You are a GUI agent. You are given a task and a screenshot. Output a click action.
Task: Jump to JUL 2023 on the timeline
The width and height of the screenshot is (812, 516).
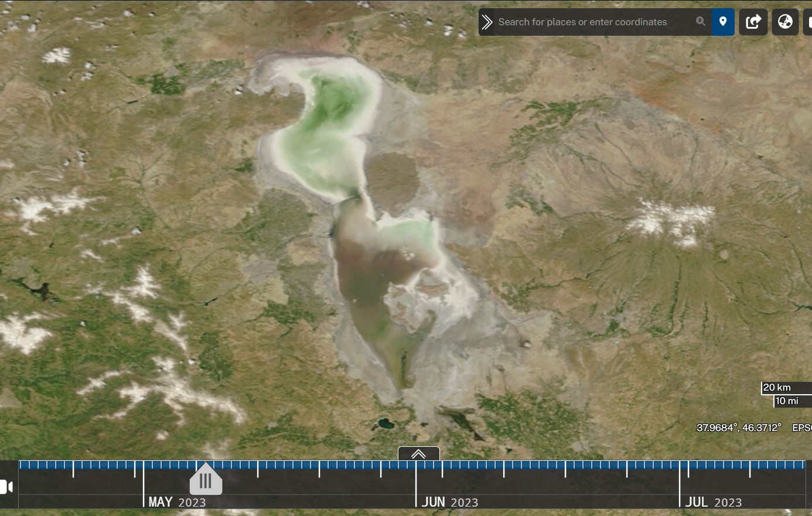pos(714,502)
